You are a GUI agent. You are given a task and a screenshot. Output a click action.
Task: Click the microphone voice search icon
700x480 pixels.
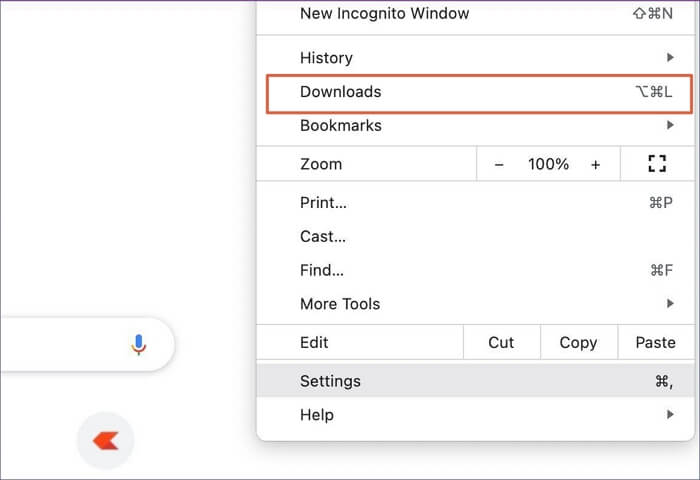139,345
